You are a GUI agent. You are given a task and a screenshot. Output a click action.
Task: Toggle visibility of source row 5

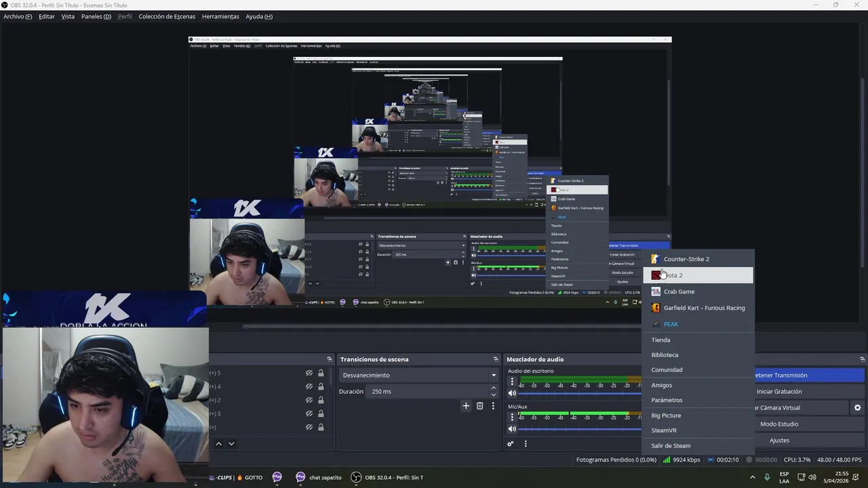309,373
